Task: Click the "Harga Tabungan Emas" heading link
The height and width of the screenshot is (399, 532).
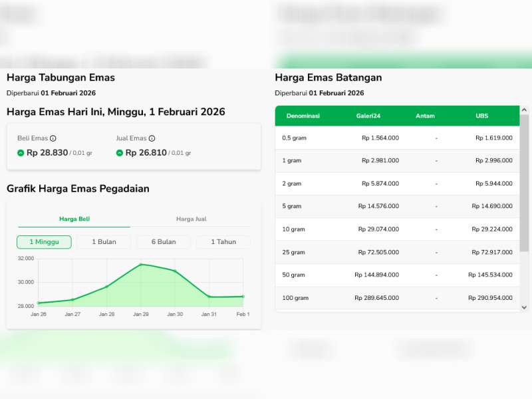Action: tap(60, 78)
